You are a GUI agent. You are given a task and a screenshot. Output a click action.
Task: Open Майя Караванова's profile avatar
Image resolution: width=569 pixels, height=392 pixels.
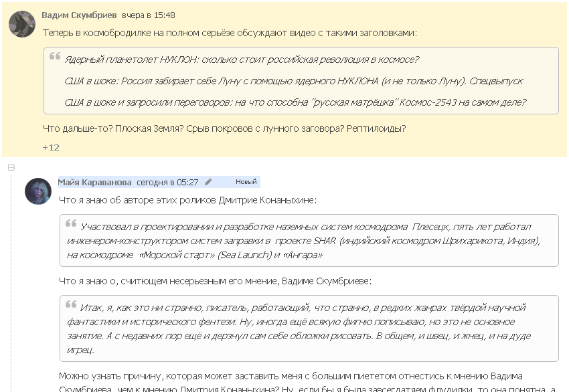(38, 191)
